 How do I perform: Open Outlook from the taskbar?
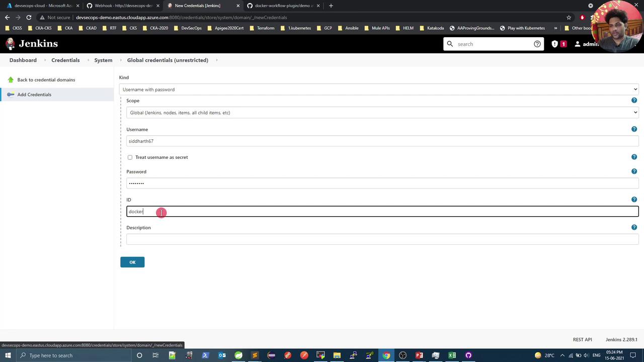click(x=222, y=355)
